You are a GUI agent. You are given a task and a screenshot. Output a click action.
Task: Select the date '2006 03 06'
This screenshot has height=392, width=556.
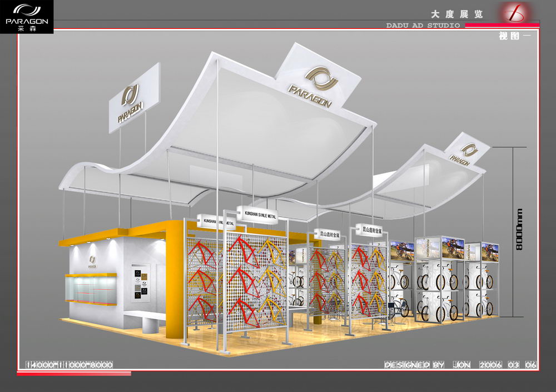point(508,365)
